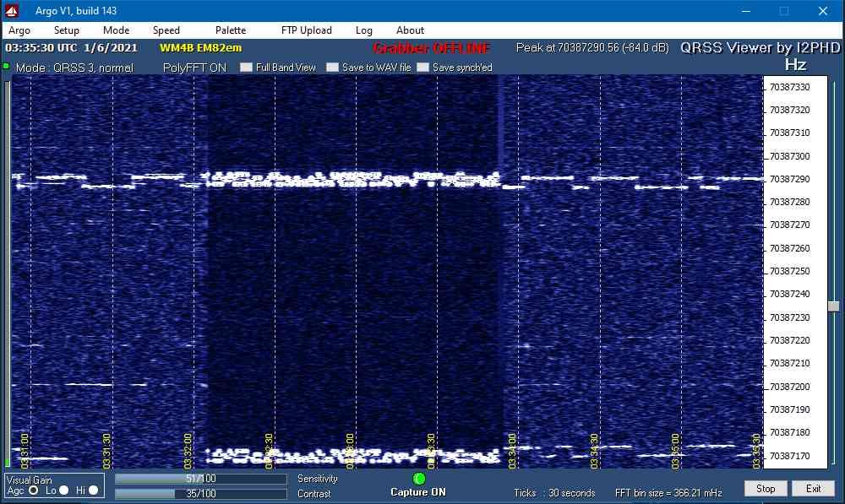Click the 03:35:00 time marker
The height and width of the screenshot is (504, 845).
coord(676,451)
